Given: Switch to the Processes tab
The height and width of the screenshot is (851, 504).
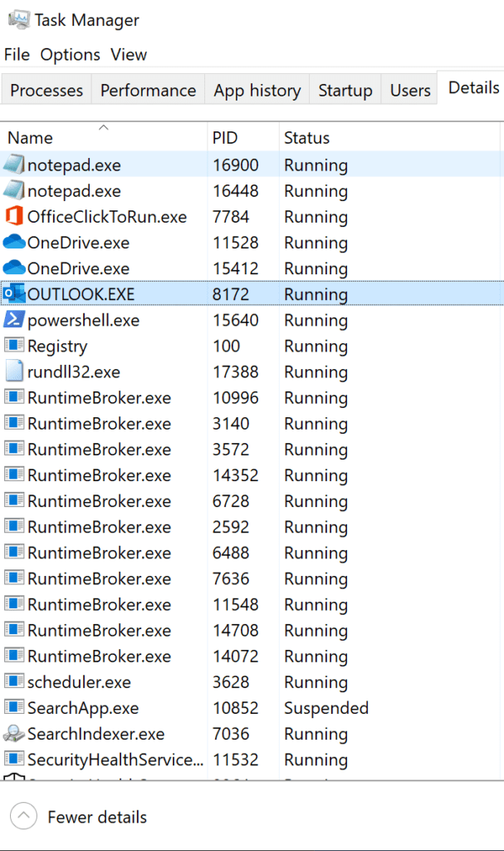Looking at the screenshot, I should click(x=46, y=90).
